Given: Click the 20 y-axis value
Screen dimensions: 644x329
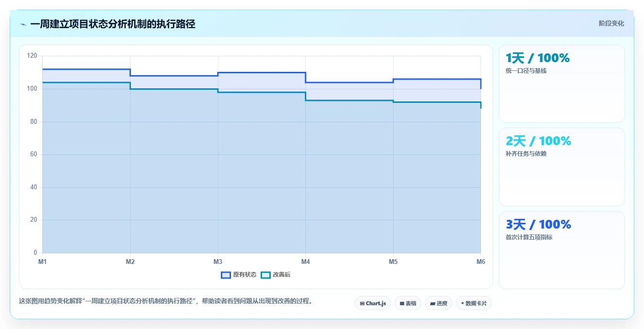Looking at the screenshot, I should point(33,220).
